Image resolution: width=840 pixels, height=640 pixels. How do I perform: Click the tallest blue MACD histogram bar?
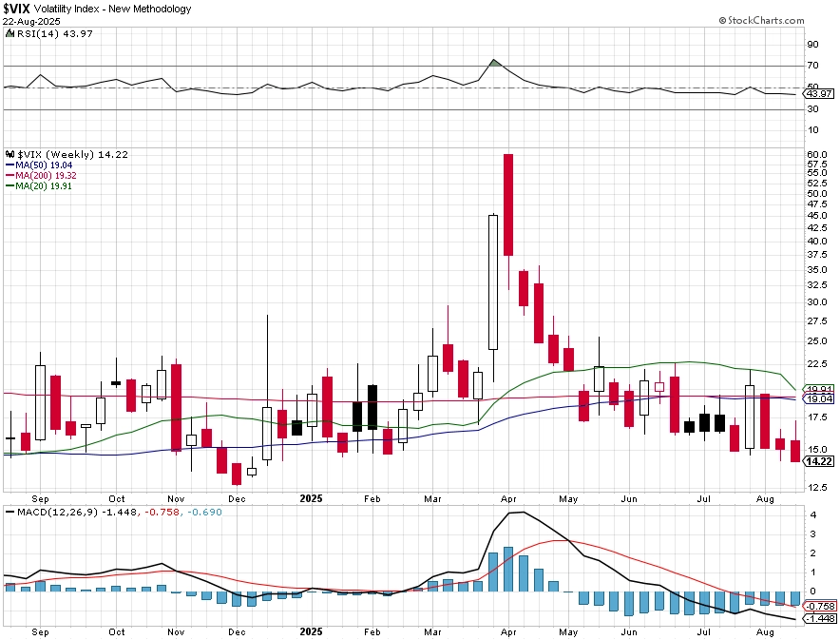click(x=508, y=570)
